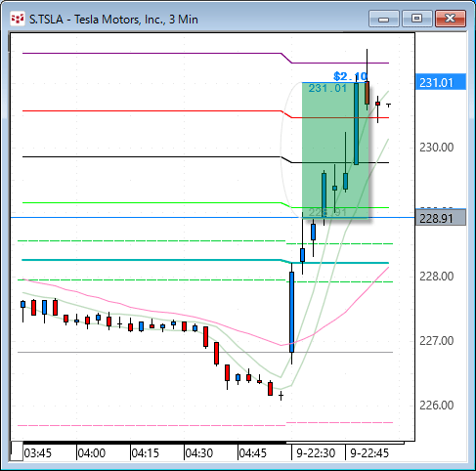Click the small white box at the time axis start
This screenshot has width=476, height=471.
coord(17,451)
